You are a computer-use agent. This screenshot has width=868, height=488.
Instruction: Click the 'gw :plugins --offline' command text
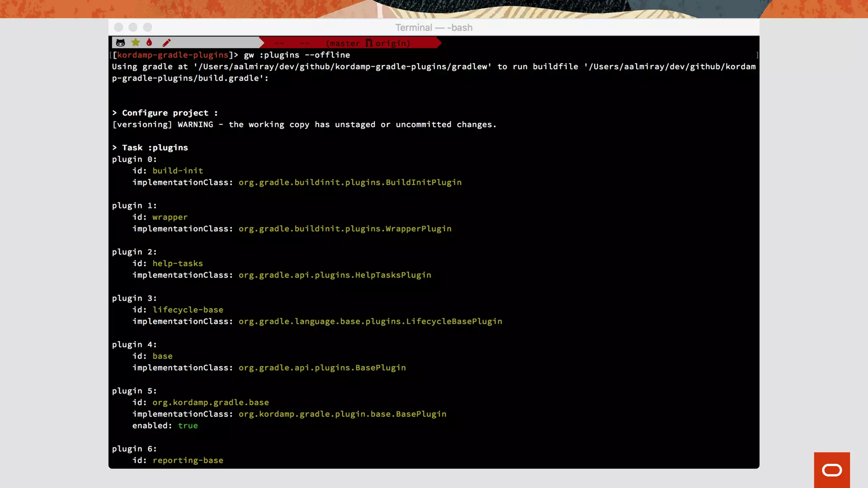[x=297, y=55]
